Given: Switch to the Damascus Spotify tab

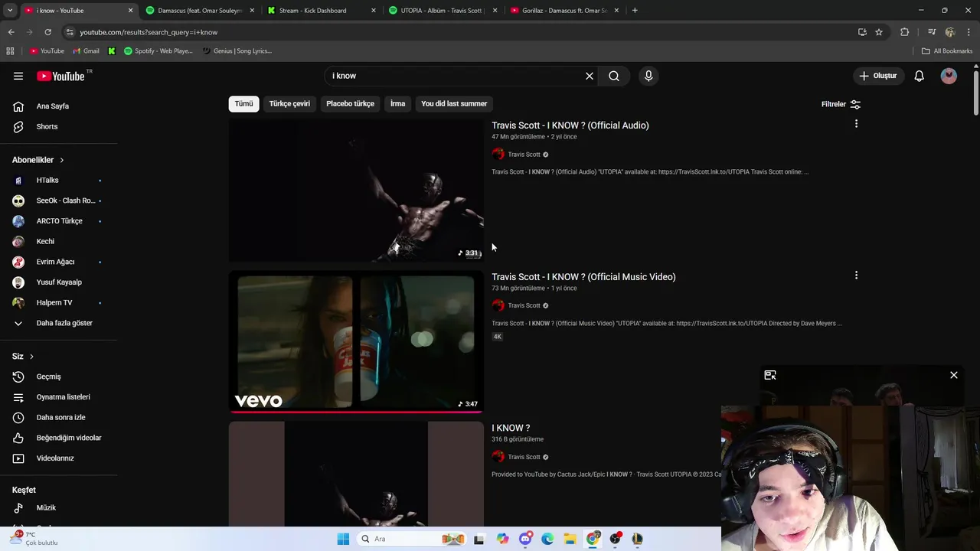Looking at the screenshot, I should click(200, 11).
